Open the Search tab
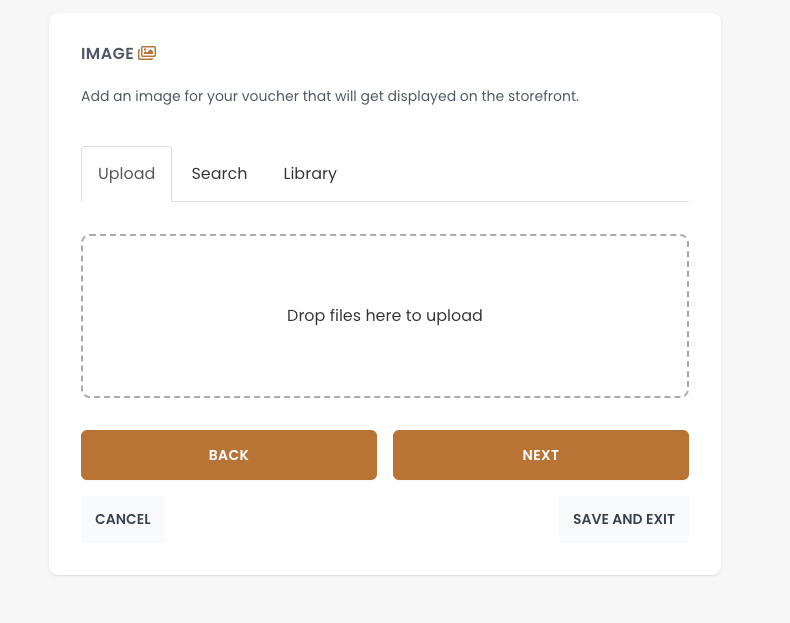 [x=219, y=174]
